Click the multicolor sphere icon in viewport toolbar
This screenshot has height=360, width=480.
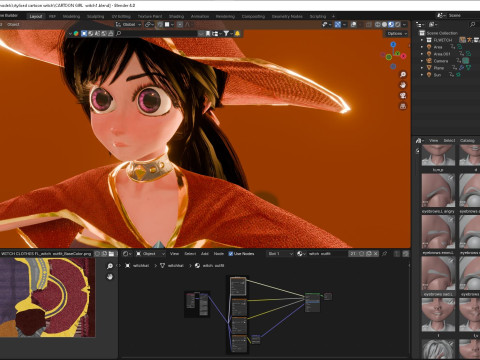(x=76, y=33)
